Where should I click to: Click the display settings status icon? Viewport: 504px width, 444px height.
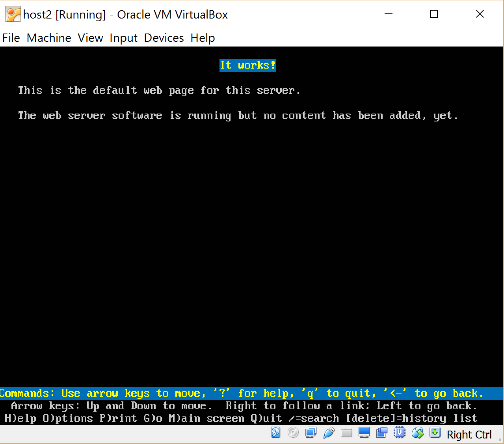click(x=364, y=433)
